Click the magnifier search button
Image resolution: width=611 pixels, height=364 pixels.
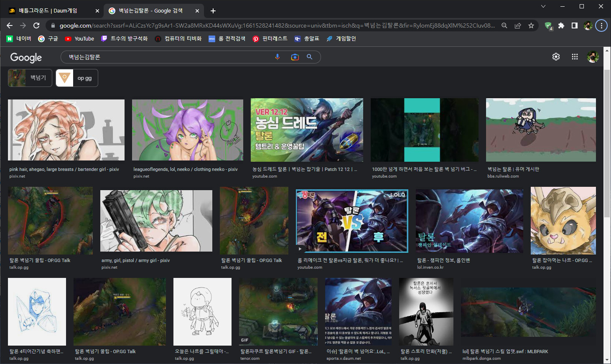(x=310, y=57)
